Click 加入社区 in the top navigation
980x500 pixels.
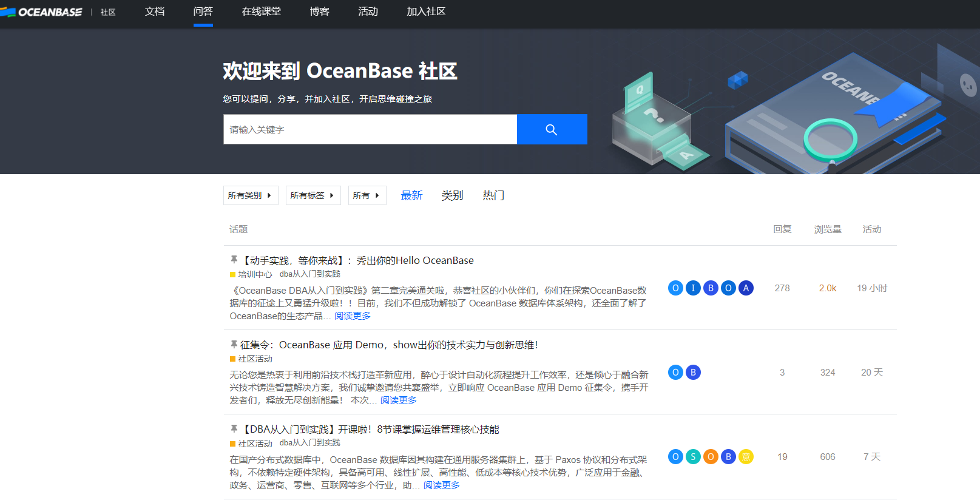(x=427, y=12)
